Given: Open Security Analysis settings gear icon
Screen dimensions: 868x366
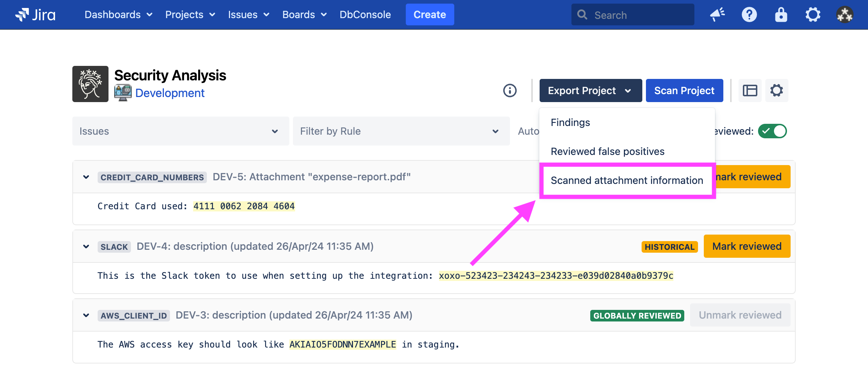Looking at the screenshot, I should [776, 91].
